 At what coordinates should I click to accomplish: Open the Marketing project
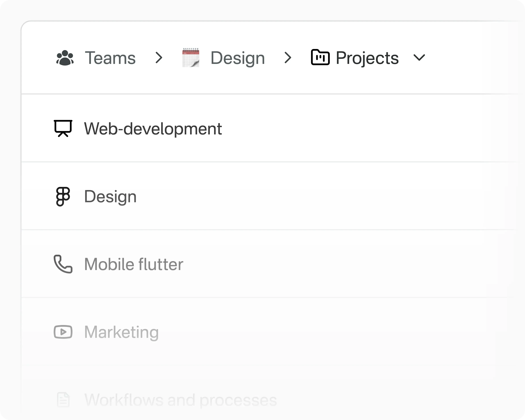(121, 332)
